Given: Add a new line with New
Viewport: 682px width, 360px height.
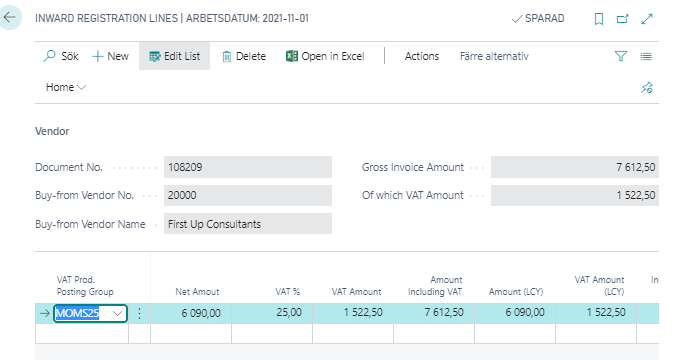Looking at the screenshot, I should [110, 56].
